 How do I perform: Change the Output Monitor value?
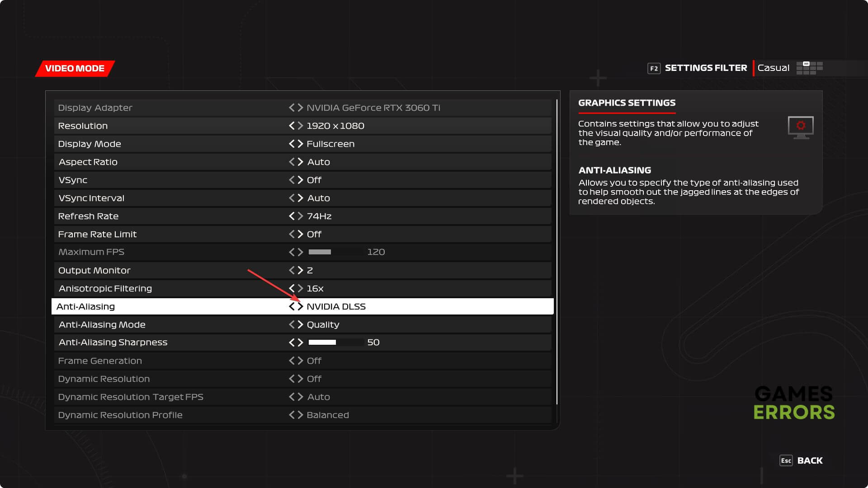point(310,270)
